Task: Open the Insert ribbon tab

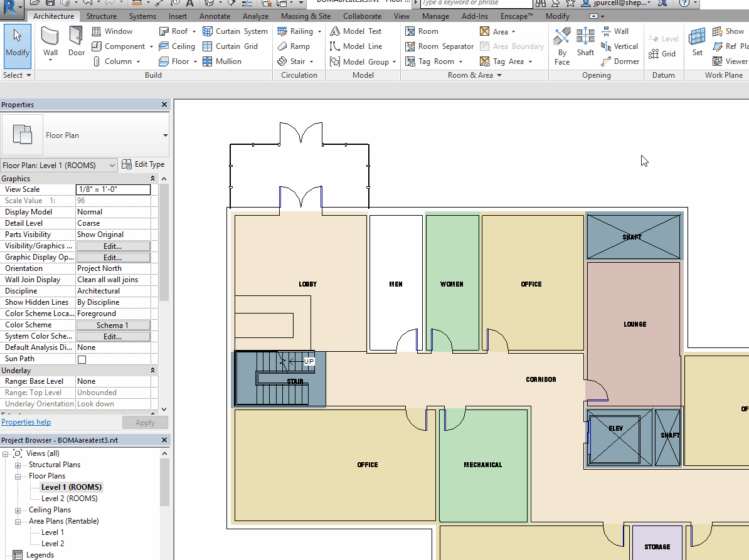Action: 178,16
